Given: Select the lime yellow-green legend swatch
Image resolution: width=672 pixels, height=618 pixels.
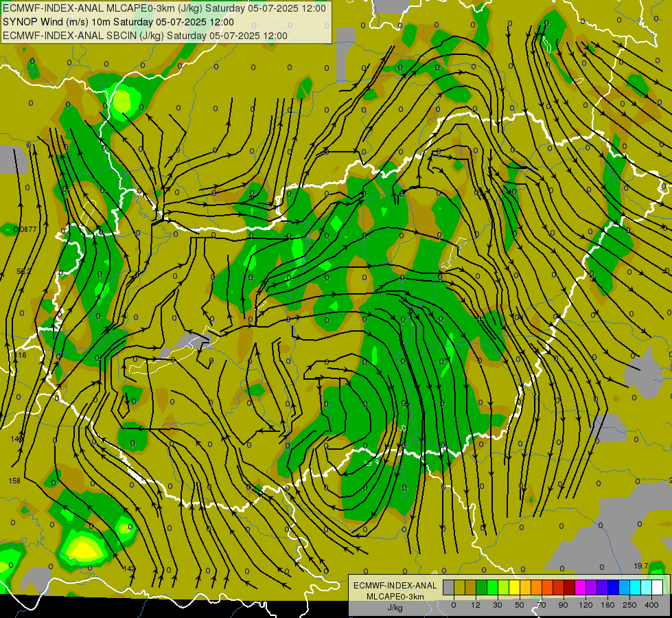Looking at the screenshot, I should [504, 587].
